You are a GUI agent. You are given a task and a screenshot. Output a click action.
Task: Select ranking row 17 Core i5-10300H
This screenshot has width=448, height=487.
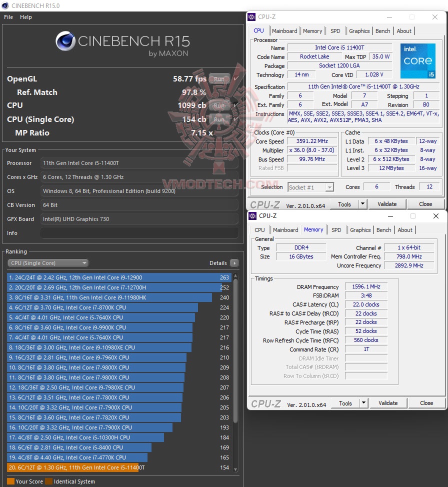pyautogui.click(x=118, y=437)
